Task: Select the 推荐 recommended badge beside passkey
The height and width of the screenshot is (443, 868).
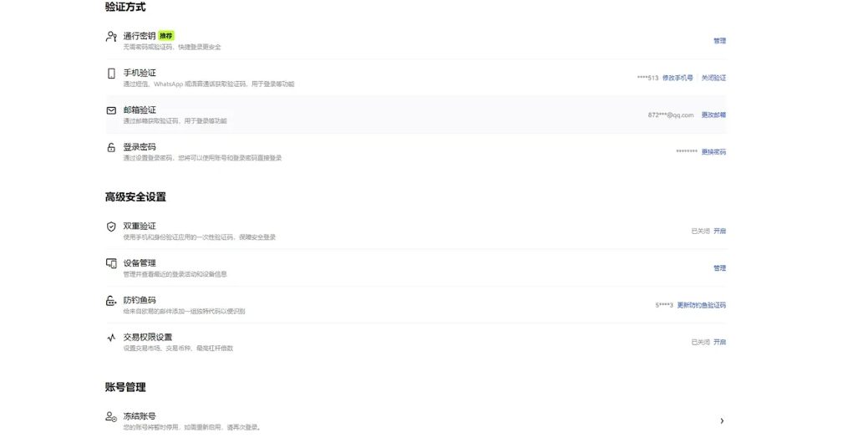Action: tap(166, 36)
